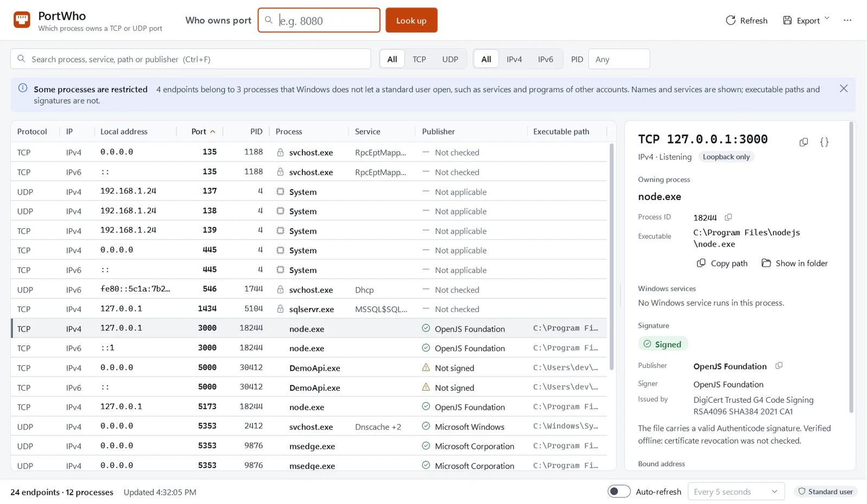Click Show in folder button

(795, 263)
